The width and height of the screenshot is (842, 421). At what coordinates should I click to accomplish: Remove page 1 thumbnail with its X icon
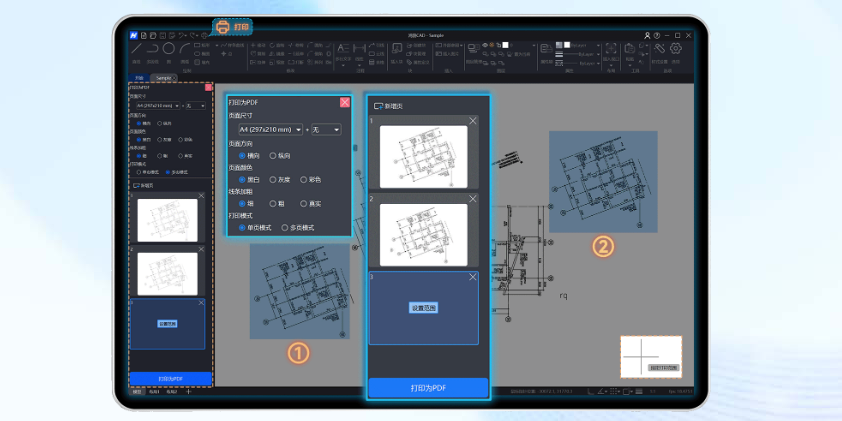point(473,121)
